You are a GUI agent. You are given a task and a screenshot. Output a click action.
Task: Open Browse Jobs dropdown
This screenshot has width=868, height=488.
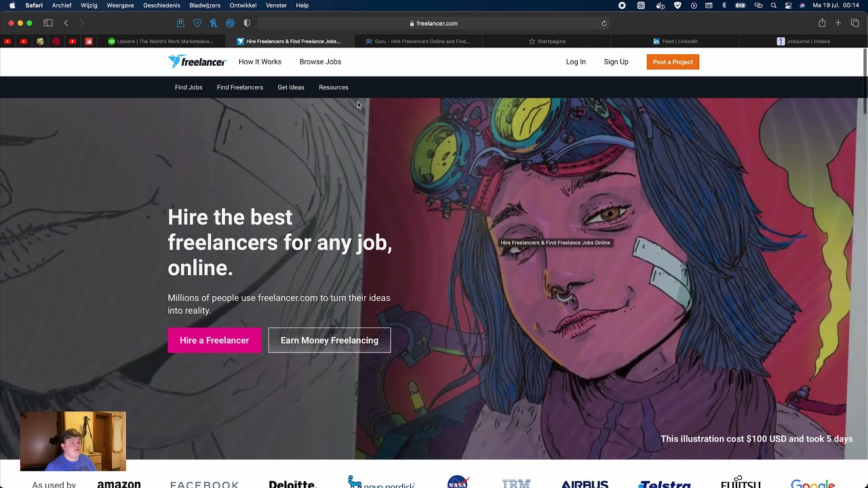tap(320, 62)
